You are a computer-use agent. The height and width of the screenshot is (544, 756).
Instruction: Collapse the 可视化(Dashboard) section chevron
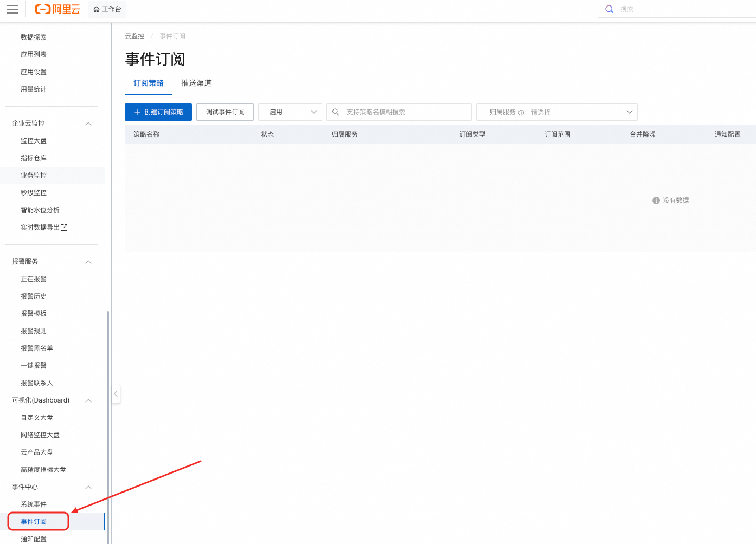click(88, 401)
